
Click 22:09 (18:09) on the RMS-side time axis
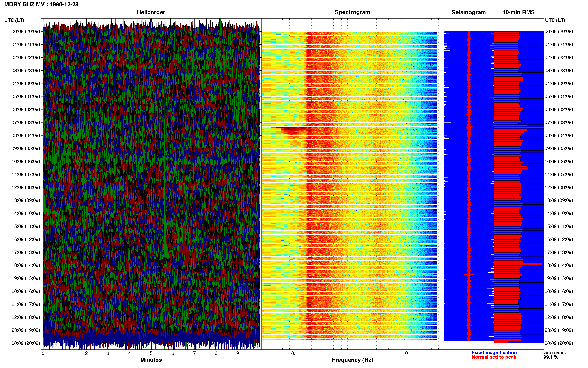559,317
